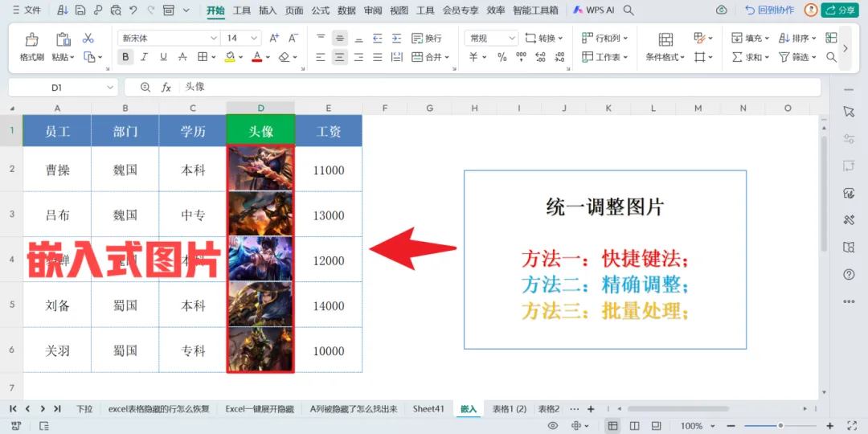Click the Undo arrow icon

click(x=133, y=10)
